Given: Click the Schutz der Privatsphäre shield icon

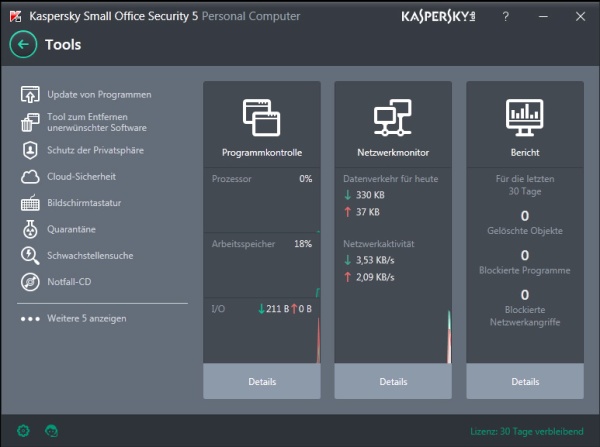Looking at the screenshot, I should click(x=30, y=150).
